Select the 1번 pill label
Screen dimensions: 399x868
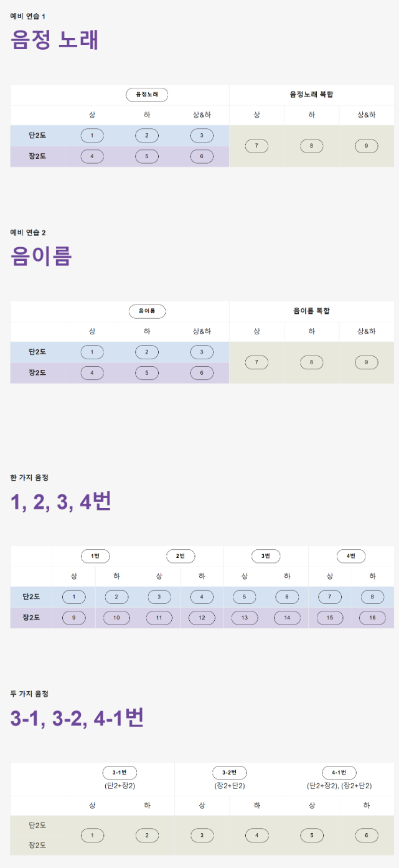[95, 556]
